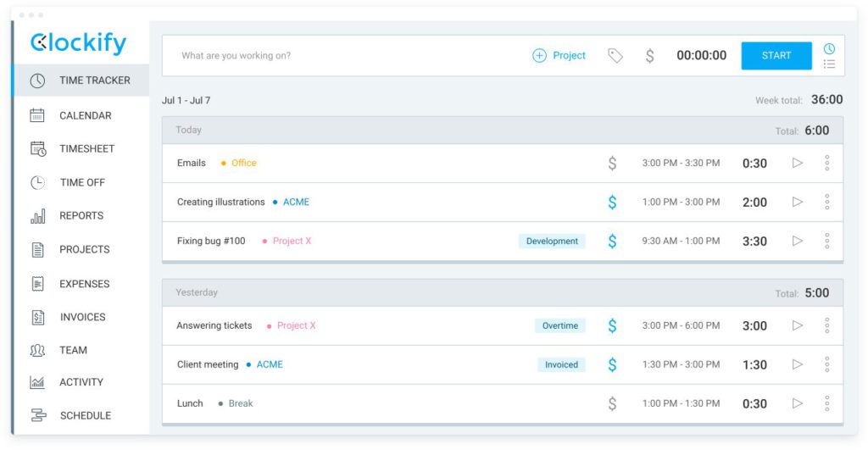Toggle billable status for Emails entry
Viewport: 868px width, 450px height.
[x=612, y=163]
